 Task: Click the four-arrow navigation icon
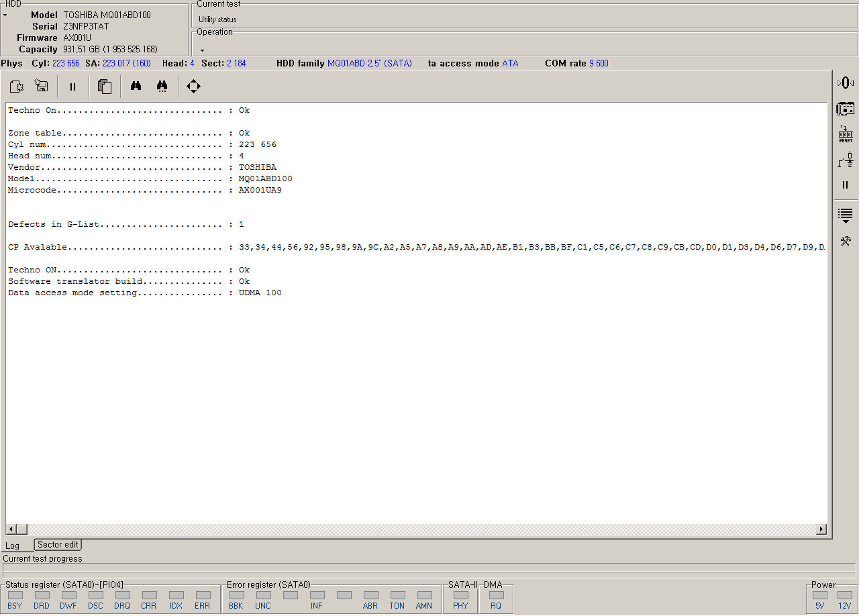193,86
